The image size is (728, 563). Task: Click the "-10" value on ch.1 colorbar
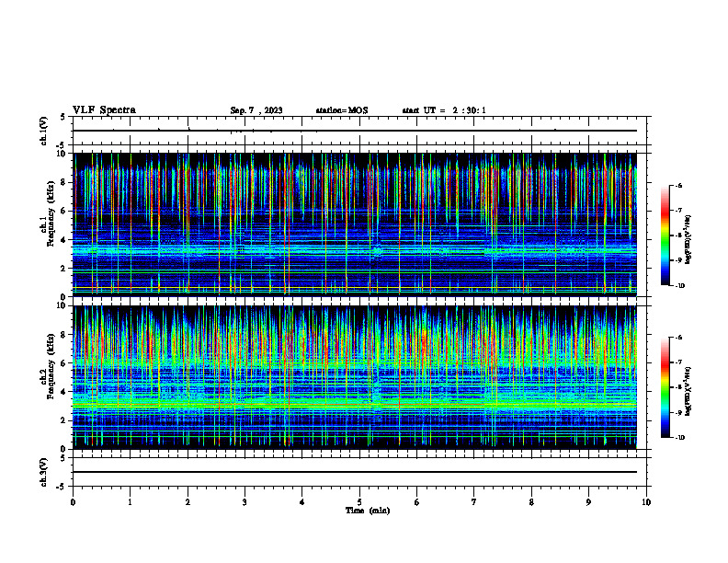click(x=679, y=286)
